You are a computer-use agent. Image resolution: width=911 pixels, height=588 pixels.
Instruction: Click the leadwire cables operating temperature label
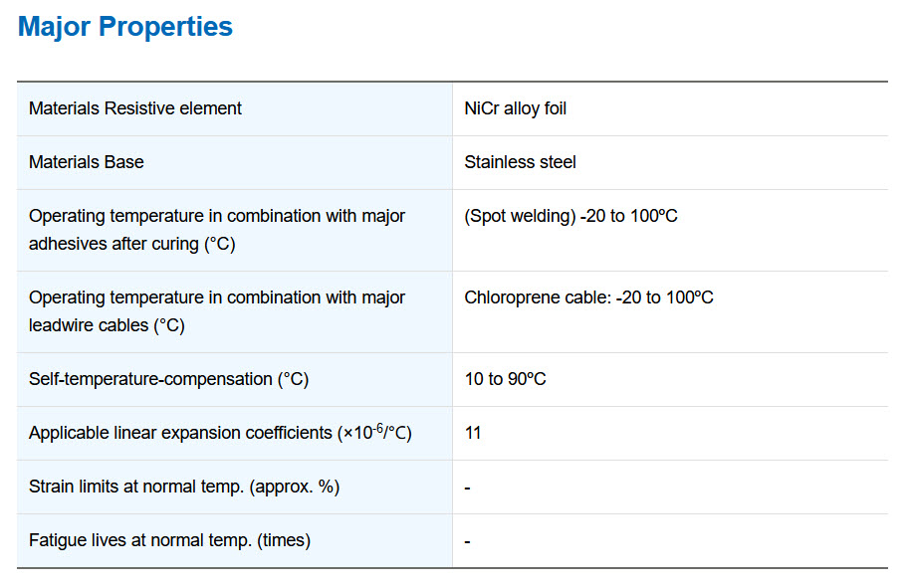(217, 311)
